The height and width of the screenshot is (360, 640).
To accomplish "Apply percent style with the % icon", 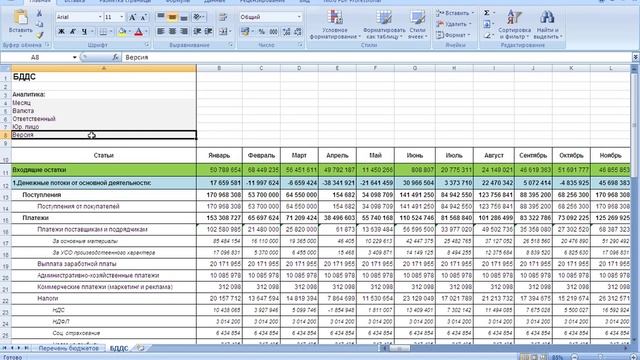I will click(262, 31).
